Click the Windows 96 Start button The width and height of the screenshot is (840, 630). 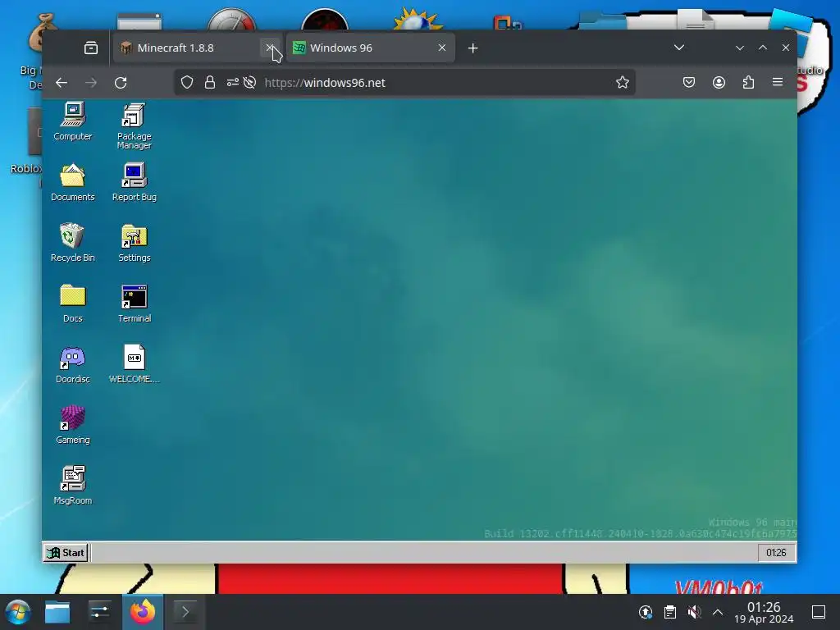[x=66, y=552]
